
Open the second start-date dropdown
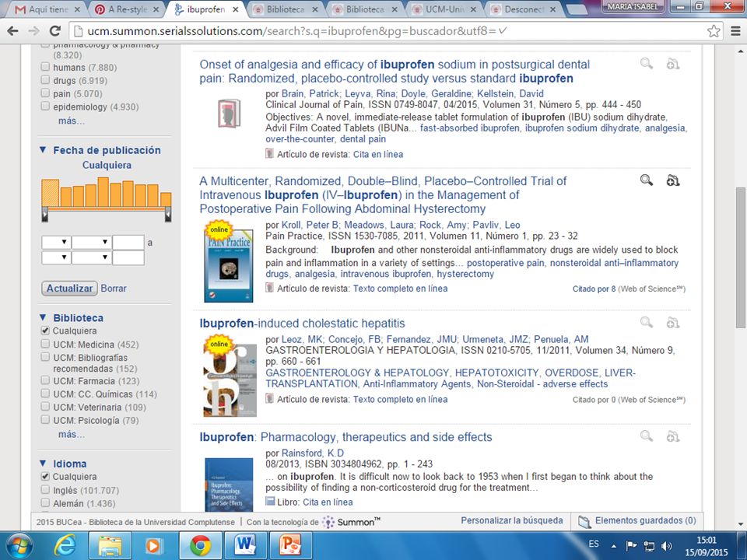tap(92, 243)
